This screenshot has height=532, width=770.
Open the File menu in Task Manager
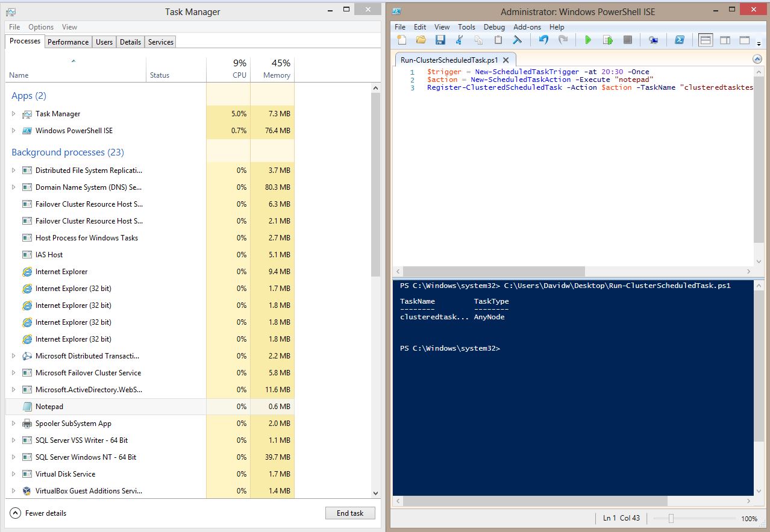(14, 27)
